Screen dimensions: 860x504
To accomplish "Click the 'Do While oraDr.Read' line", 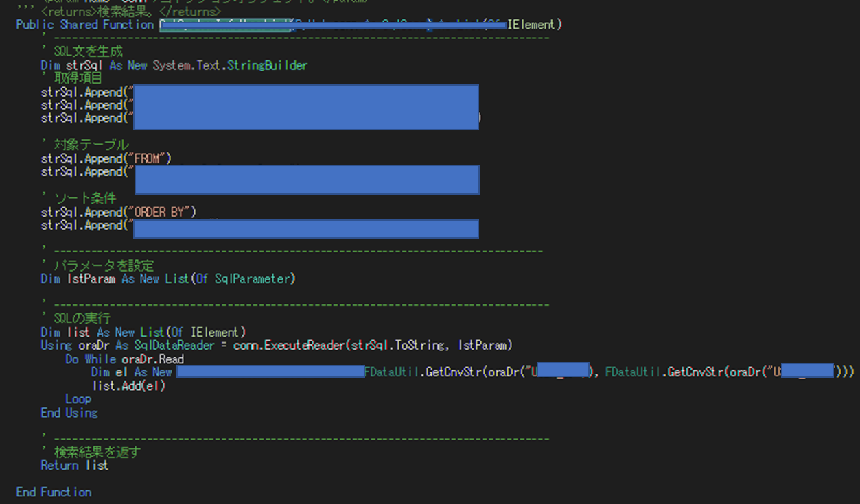I will point(125,359).
